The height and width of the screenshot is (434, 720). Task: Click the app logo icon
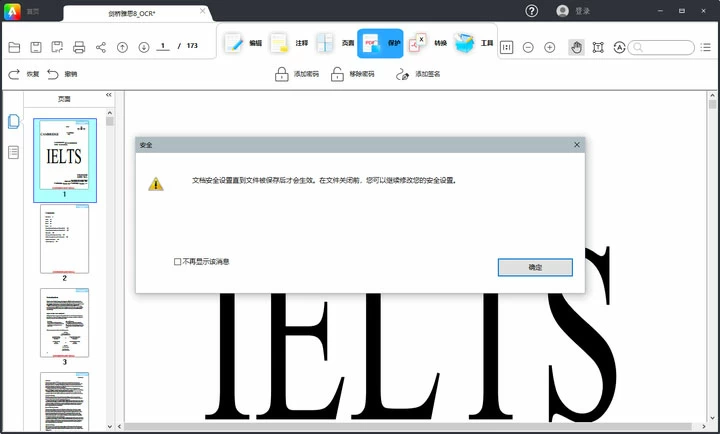click(12, 11)
